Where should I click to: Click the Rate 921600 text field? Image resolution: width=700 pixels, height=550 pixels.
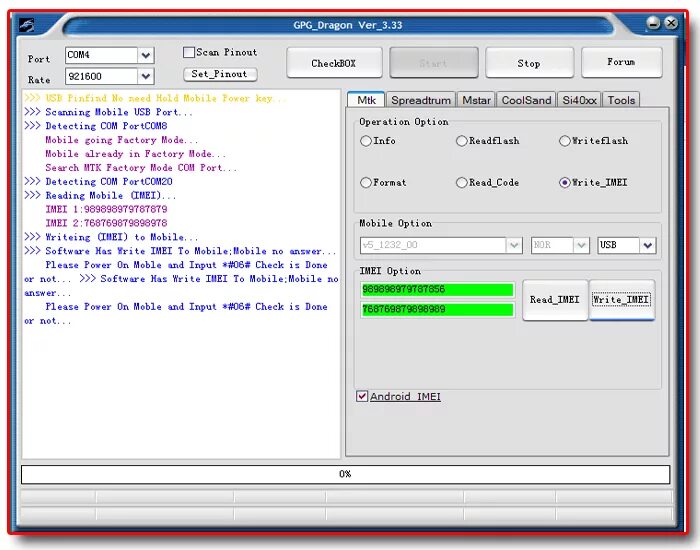click(x=101, y=76)
